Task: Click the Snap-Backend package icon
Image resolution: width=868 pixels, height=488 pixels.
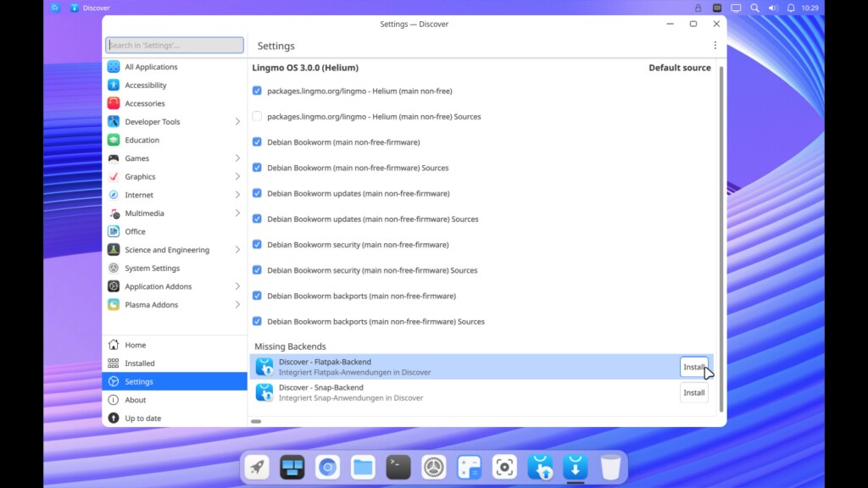Action: click(x=264, y=392)
